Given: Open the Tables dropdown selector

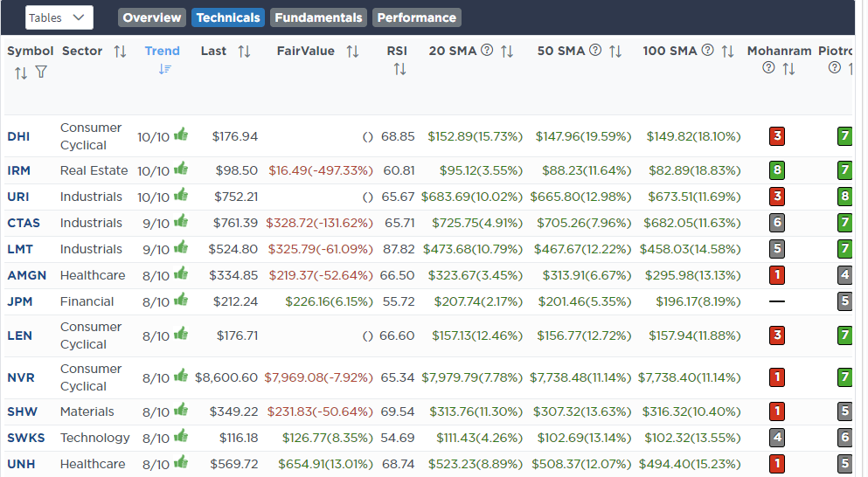Looking at the screenshot, I should pos(59,17).
